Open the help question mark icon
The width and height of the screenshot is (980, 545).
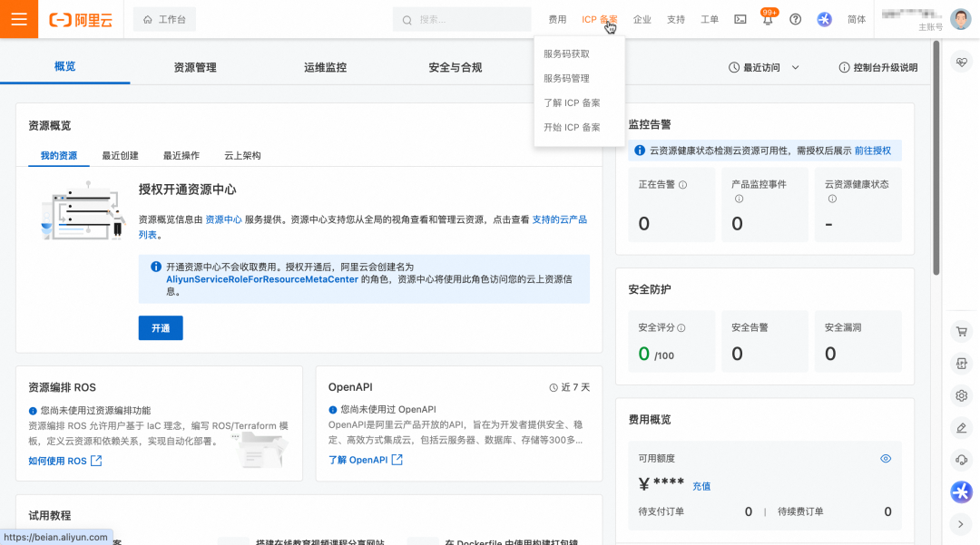[795, 19]
